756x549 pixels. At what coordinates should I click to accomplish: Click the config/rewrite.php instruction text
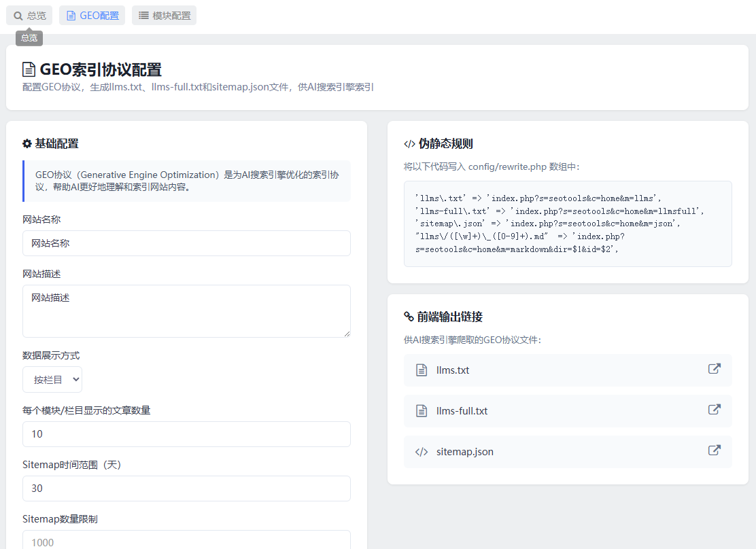(492, 166)
